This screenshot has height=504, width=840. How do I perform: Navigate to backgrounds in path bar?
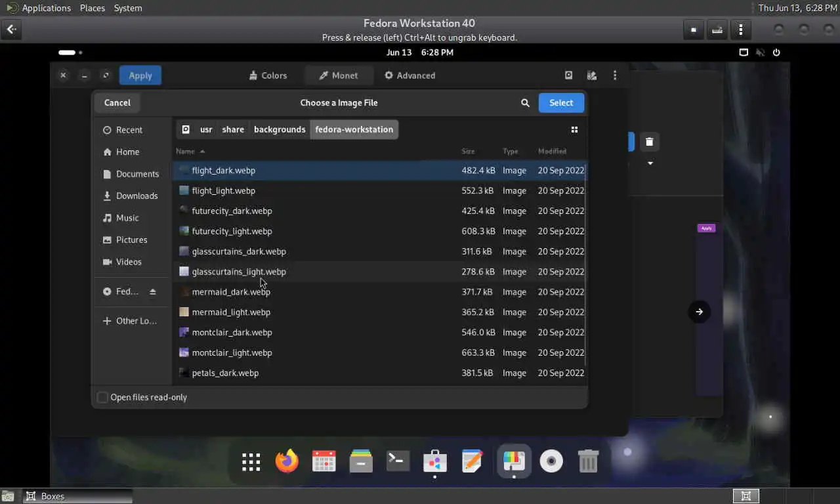280,129
